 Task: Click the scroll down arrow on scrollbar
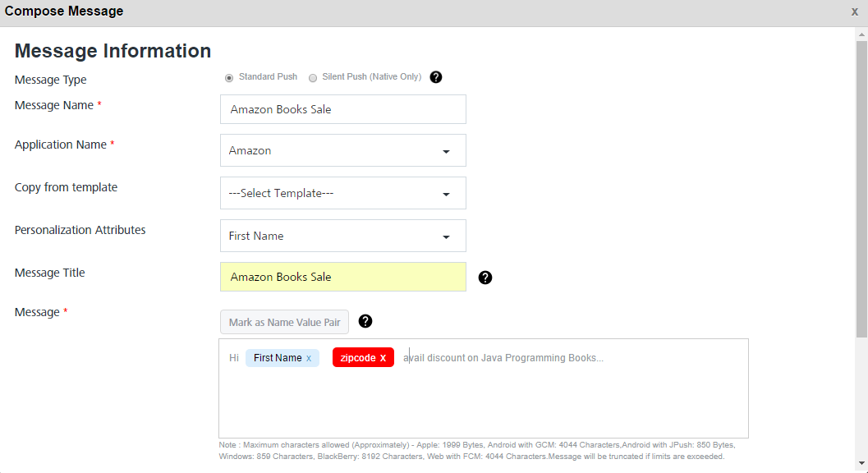tap(861, 463)
